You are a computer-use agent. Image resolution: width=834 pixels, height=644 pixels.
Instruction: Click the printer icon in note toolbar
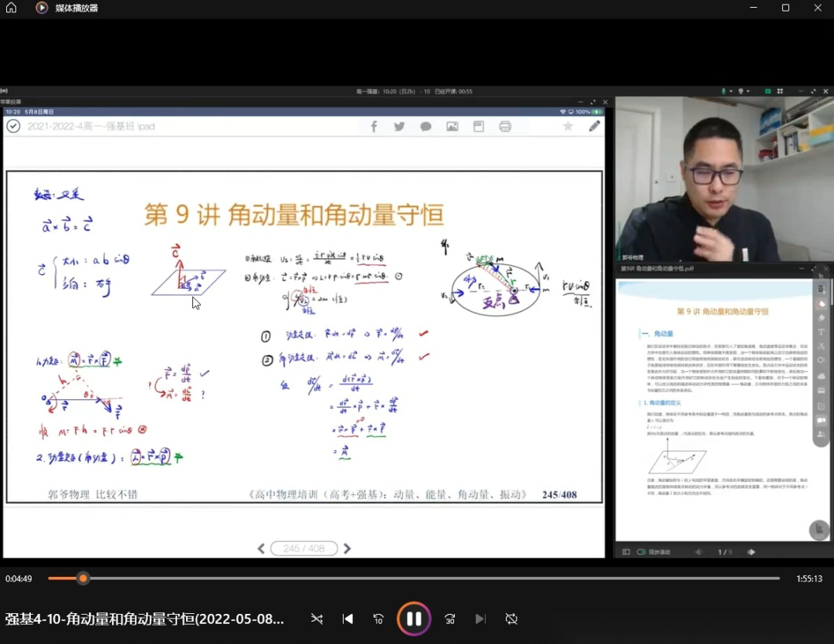coord(505,127)
